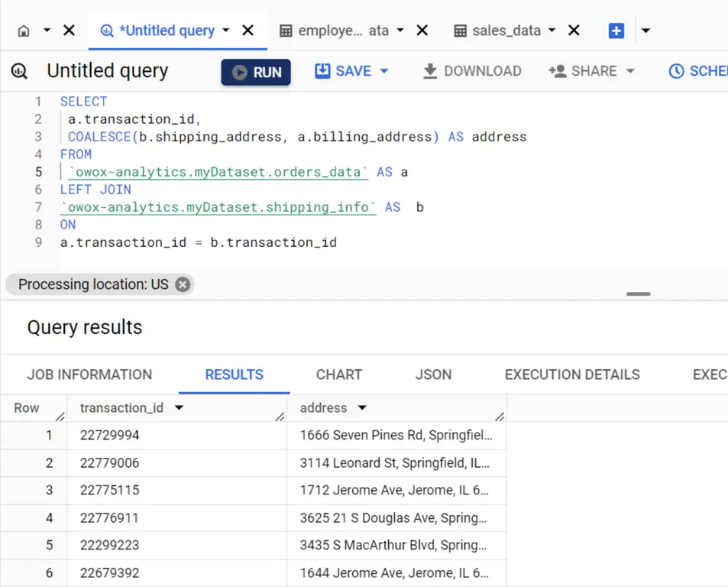Click the 1644 Jerome Ave address cell

(x=396, y=573)
